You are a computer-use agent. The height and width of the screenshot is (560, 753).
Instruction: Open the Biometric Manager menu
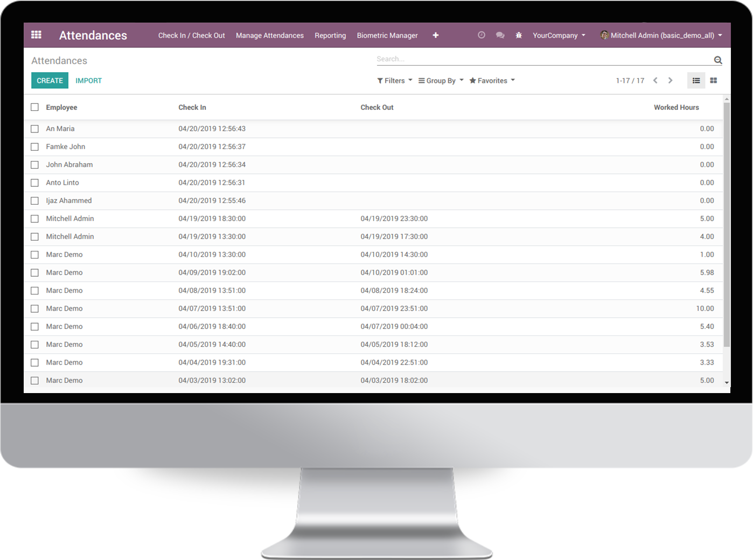pos(387,36)
